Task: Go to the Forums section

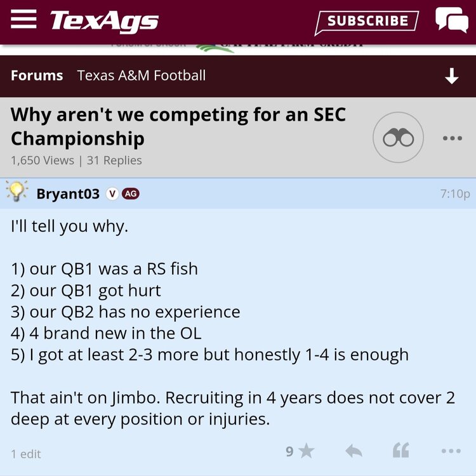Action: click(37, 76)
